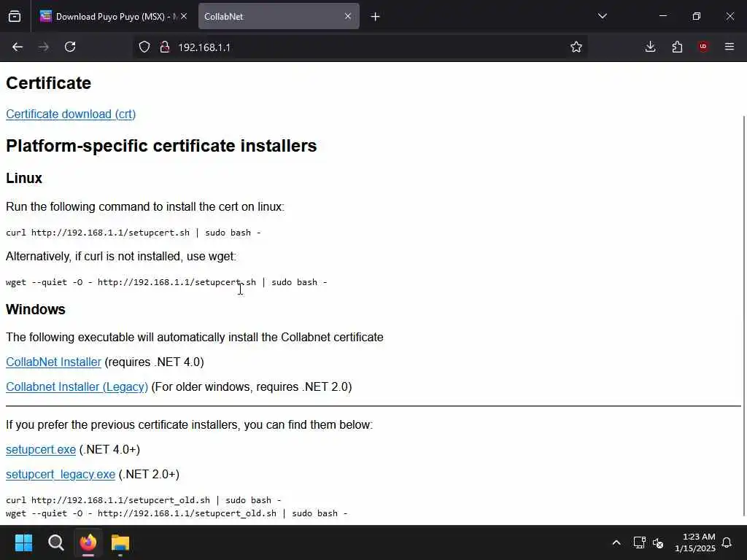Close the Download Puyo Puyo tab
The image size is (747, 560).
(x=184, y=16)
